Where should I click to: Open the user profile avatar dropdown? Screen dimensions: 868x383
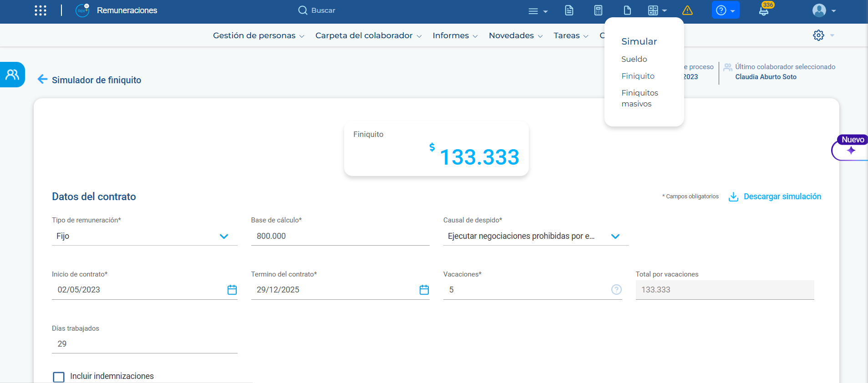(824, 10)
